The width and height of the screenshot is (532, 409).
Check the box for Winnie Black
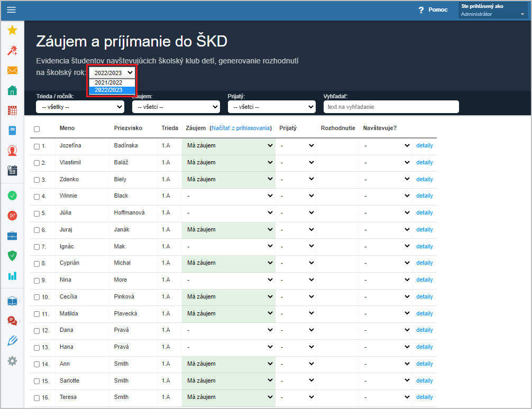click(36, 197)
